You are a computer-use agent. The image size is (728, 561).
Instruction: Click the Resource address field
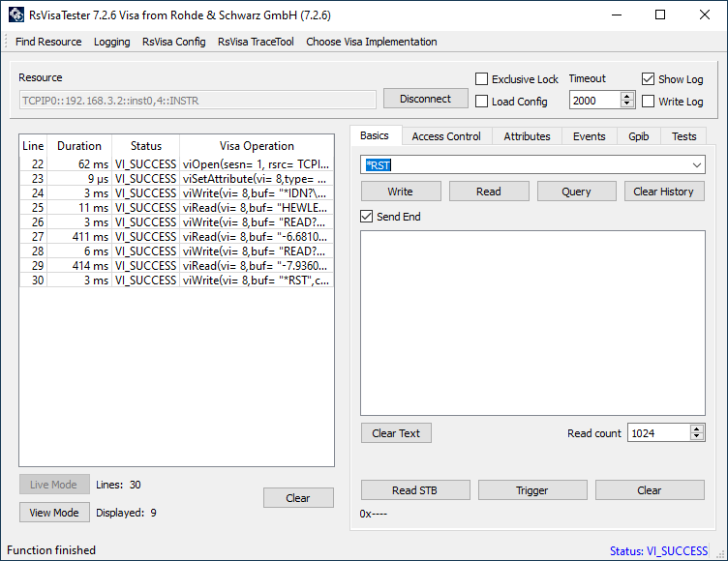pos(197,101)
